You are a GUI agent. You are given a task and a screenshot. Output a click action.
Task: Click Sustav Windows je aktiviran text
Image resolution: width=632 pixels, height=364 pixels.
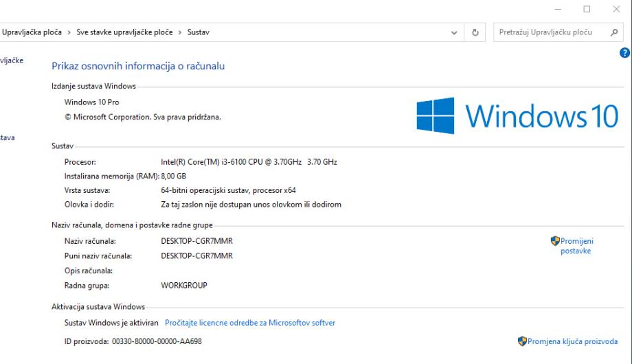111,323
